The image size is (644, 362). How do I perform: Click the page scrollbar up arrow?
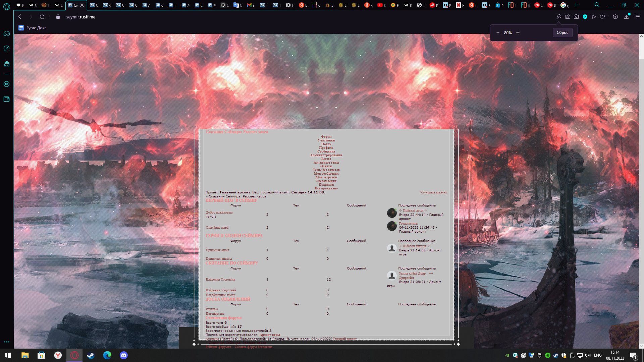click(x=641, y=36)
